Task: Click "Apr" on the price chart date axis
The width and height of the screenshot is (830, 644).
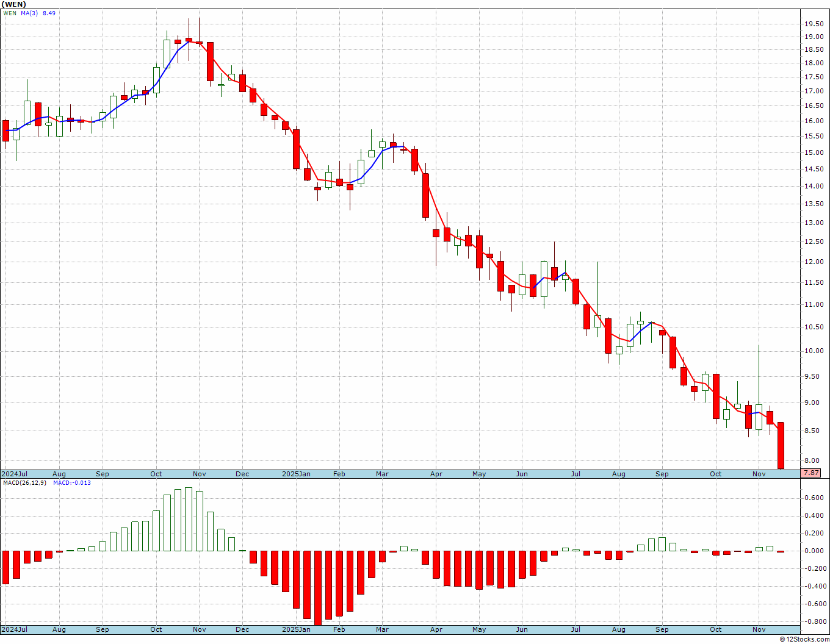Action: pos(436,474)
